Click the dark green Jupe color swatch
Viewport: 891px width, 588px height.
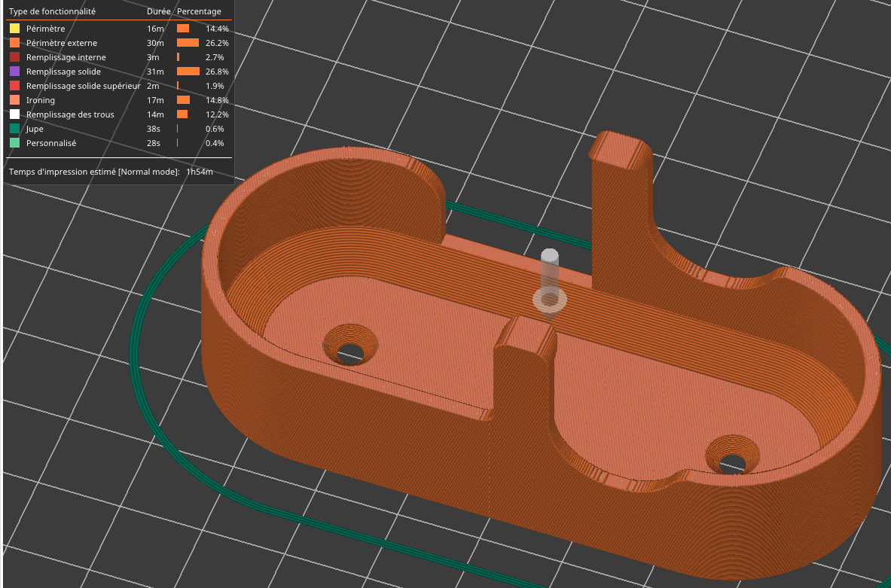click(x=15, y=129)
